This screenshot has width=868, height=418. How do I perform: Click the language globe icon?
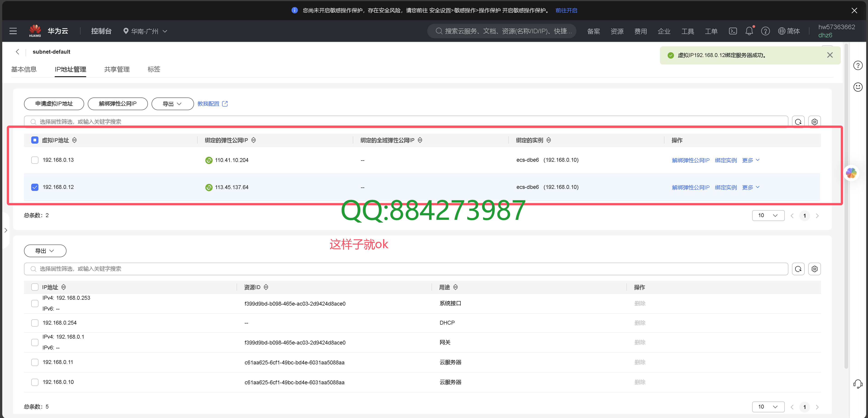click(781, 31)
